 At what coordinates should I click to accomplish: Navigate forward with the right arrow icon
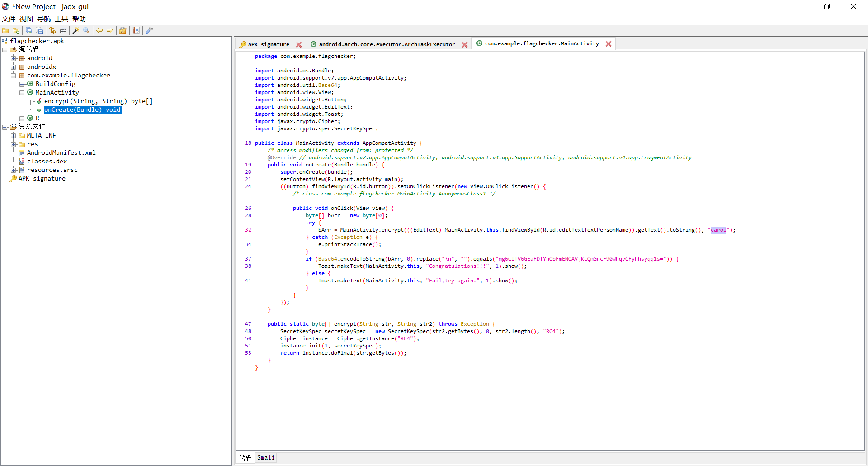[x=110, y=31]
